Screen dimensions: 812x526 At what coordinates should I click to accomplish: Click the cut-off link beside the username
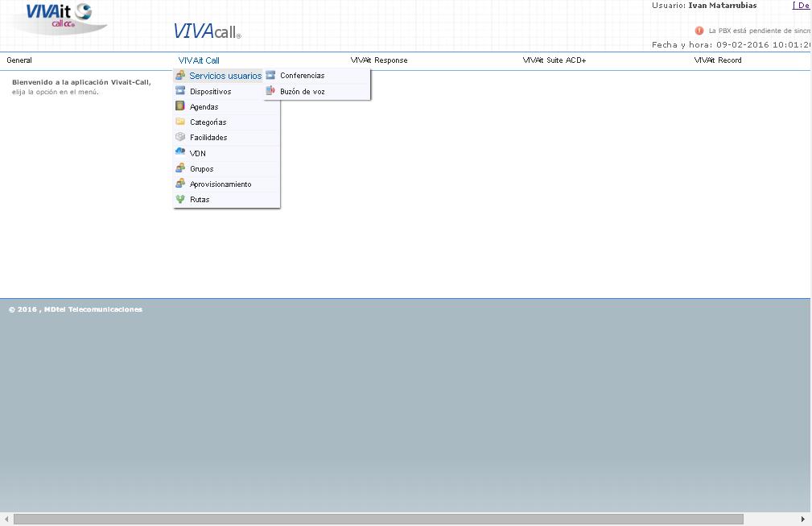coord(802,6)
